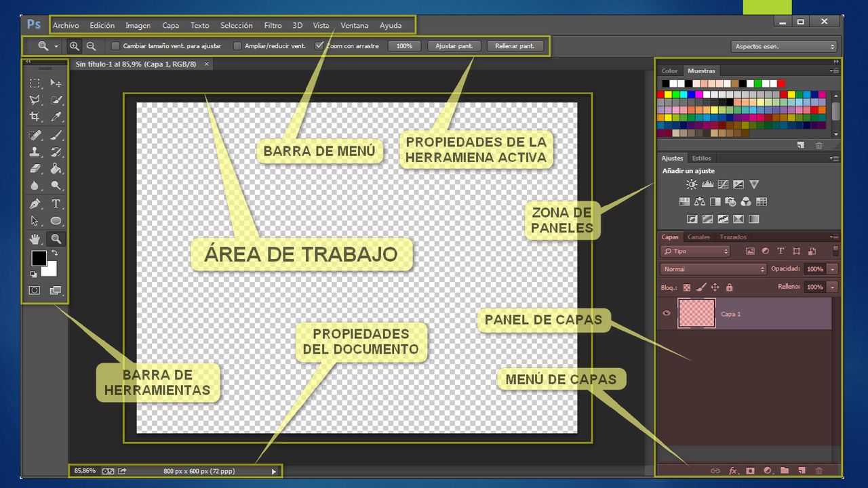Toggle layer filtering switch on or off
The height and width of the screenshot is (488, 868).
(835, 251)
